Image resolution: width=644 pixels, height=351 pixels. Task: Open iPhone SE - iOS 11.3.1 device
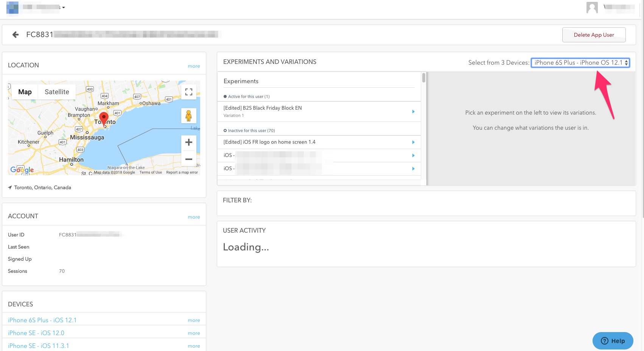click(39, 346)
